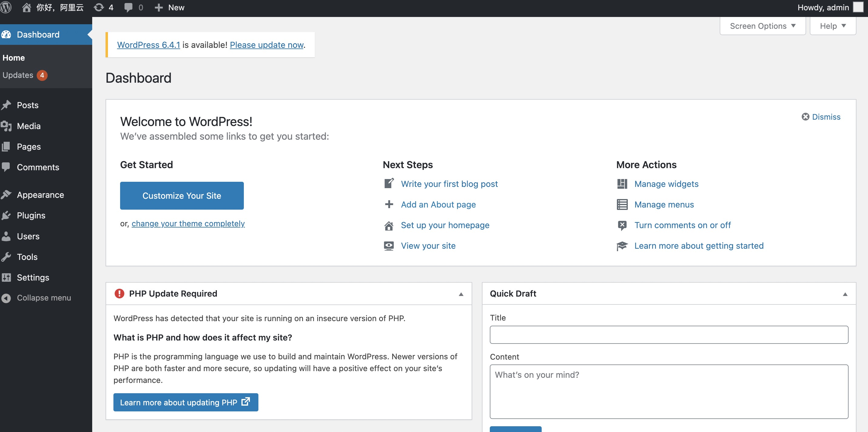868x432 pixels.
Task: Dismiss the Welcome to WordPress panel
Action: (x=821, y=117)
